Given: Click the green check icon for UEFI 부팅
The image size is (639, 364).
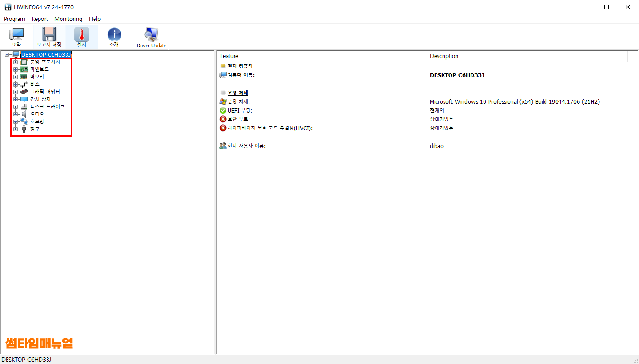Looking at the screenshot, I should tap(223, 110).
